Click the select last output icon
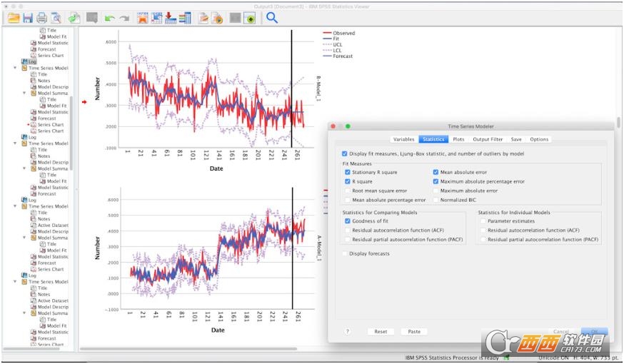The height and width of the screenshot is (364, 624). click(249, 18)
